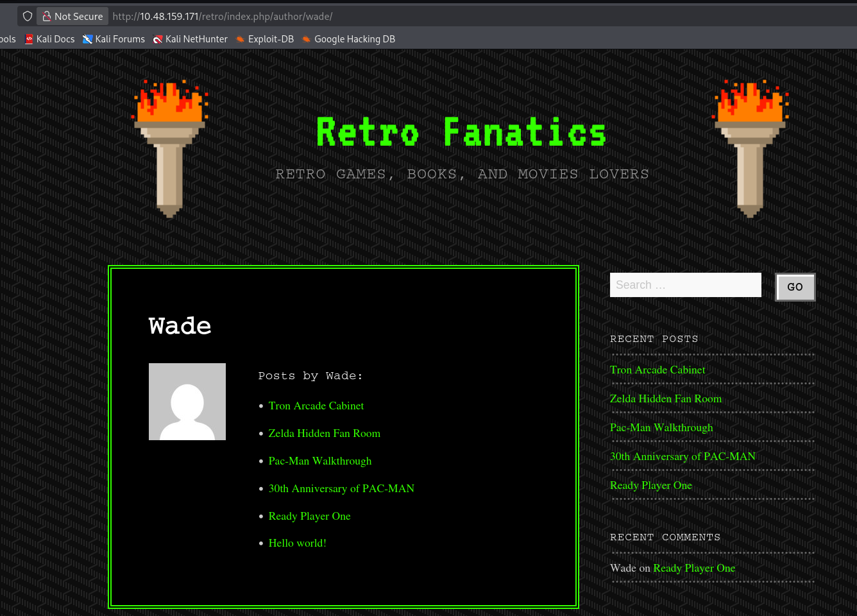Click Wade's gray avatar picture
Screen dimensions: 857x616
[187, 402]
